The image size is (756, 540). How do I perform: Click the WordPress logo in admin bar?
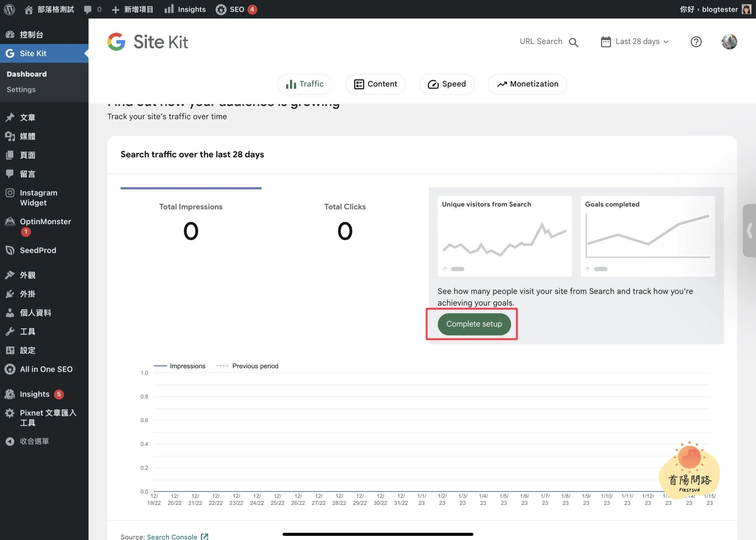pyautogui.click(x=10, y=9)
